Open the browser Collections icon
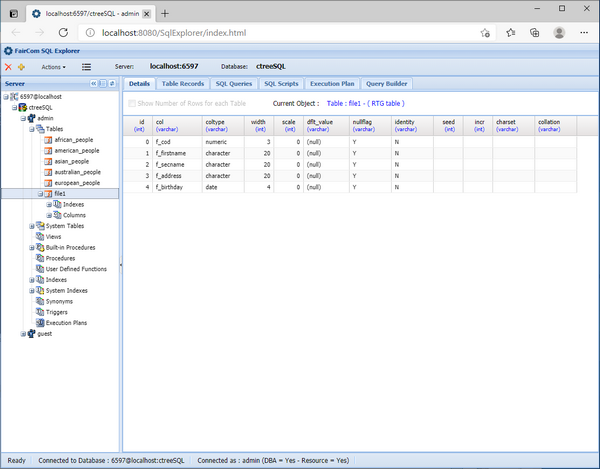The width and height of the screenshot is (600, 469). 533,33
